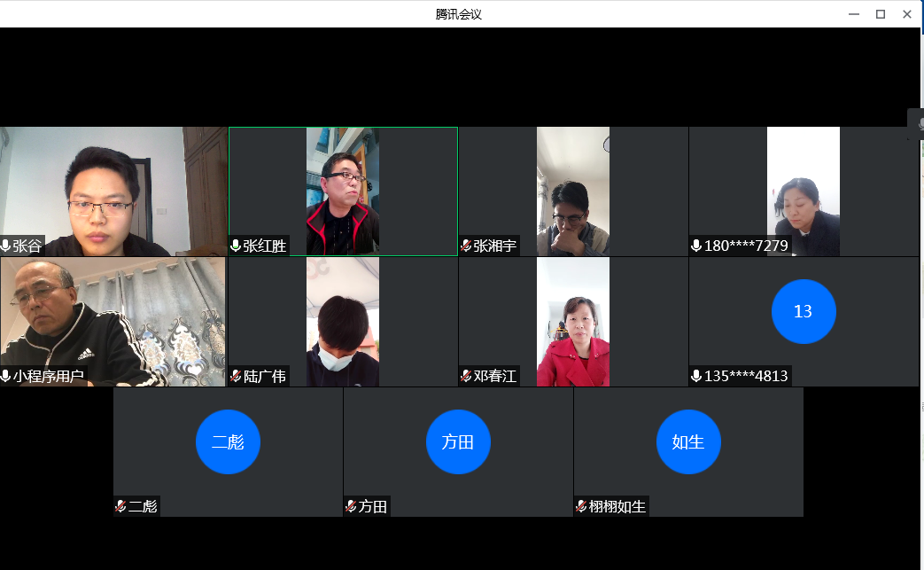Click the muted microphone icon beside 邓春江
The image size is (924, 570).
[x=465, y=376]
